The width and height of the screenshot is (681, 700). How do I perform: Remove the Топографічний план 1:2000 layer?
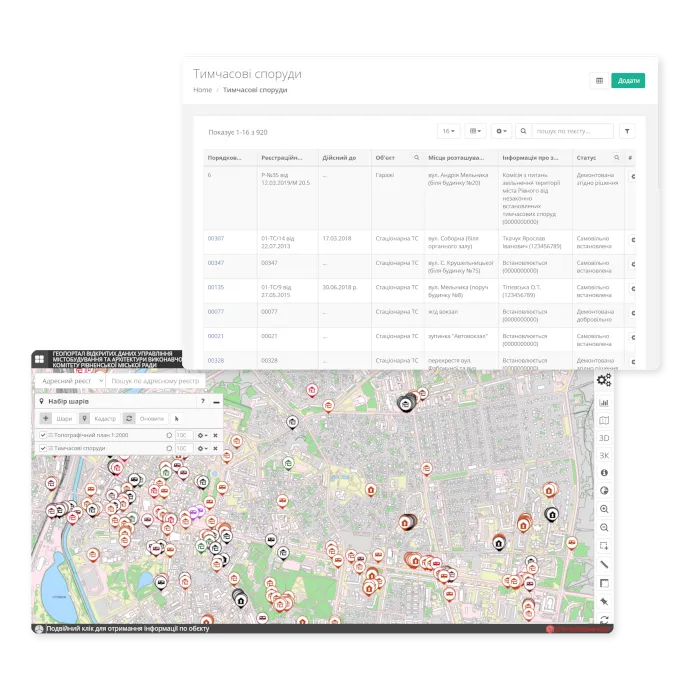215,435
